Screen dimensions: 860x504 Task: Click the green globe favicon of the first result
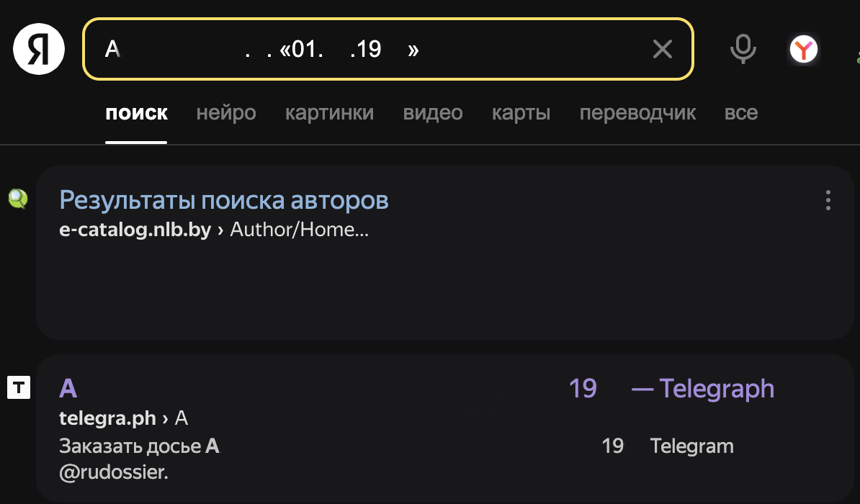[x=18, y=199]
